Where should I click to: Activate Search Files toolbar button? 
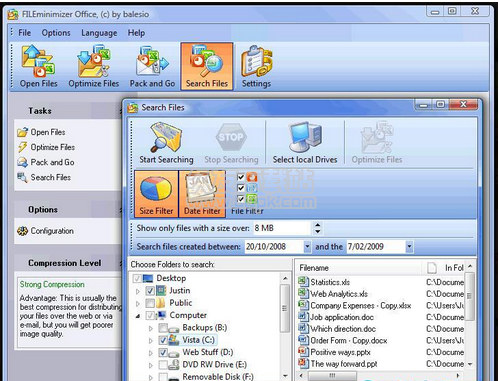coord(207,66)
